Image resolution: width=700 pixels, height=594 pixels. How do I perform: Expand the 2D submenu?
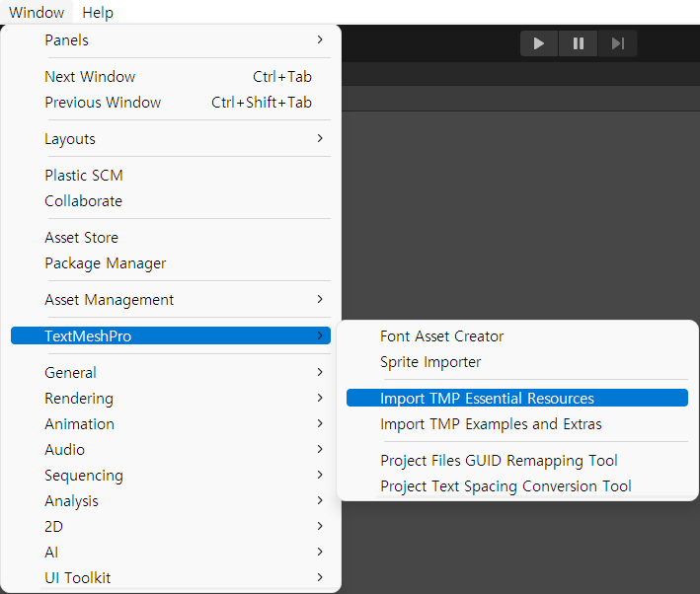click(171, 527)
